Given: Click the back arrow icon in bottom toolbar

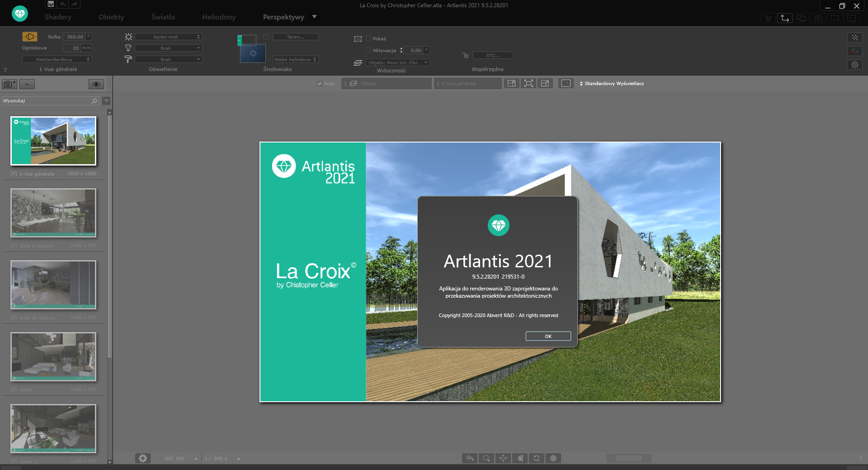Looking at the screenshot, I should click(x=470, y=458).
